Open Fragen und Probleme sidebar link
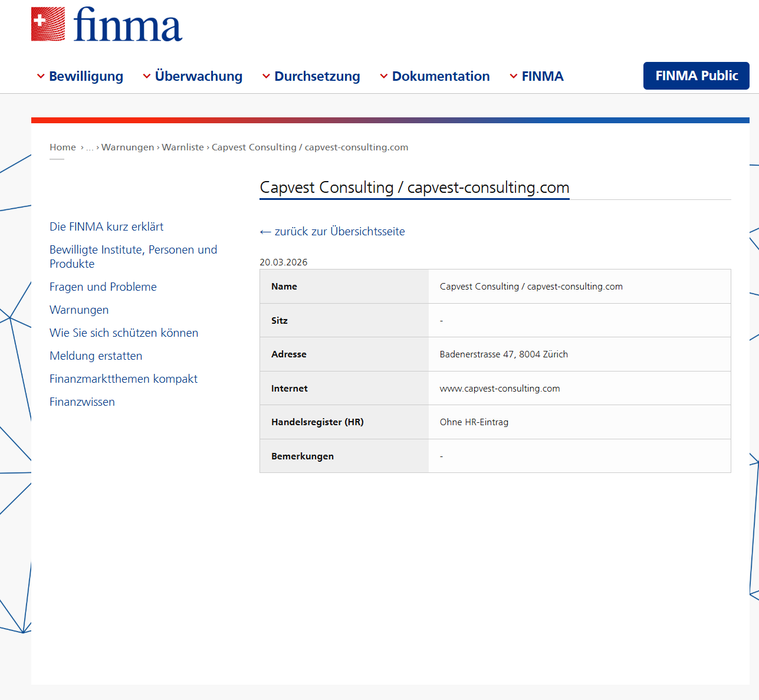This screenshot has height=700, width=759. point(103,287)
